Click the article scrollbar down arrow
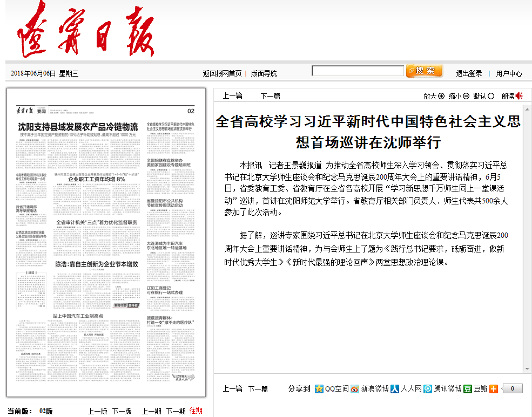 528,368
